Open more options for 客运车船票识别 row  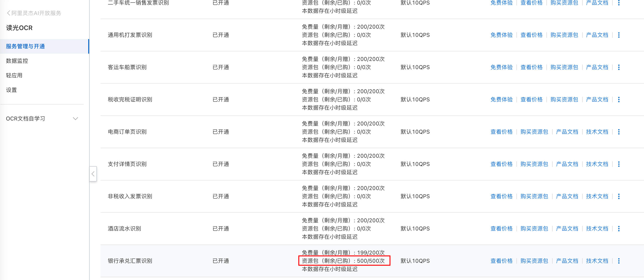pyautogui.click(x=619, y=67)
